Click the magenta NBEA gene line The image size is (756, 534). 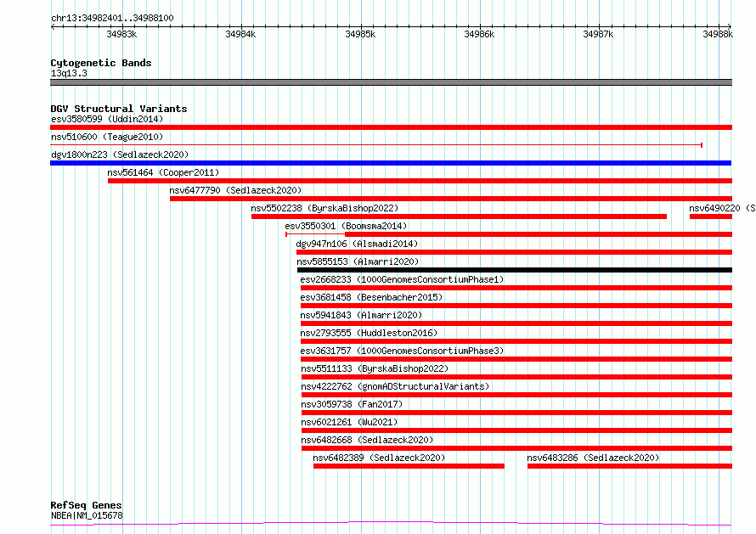tap(391, 524)
